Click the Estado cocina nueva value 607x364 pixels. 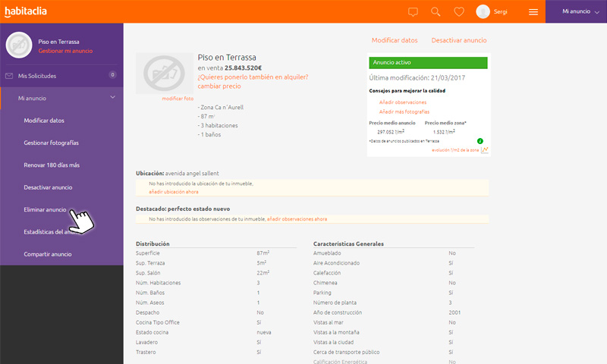pos(264,332)
